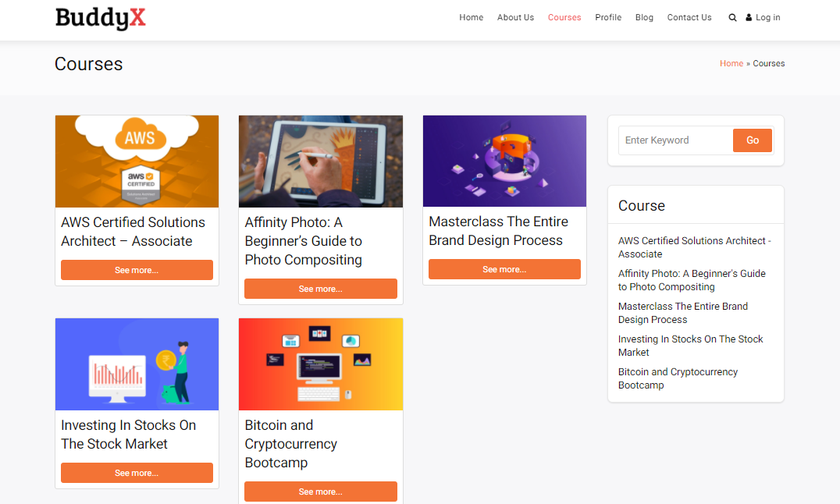The width and height of the screenshot is (840, 504).
Task: Open the Affinity Photo course thumbnail
Action: point(321,161)
